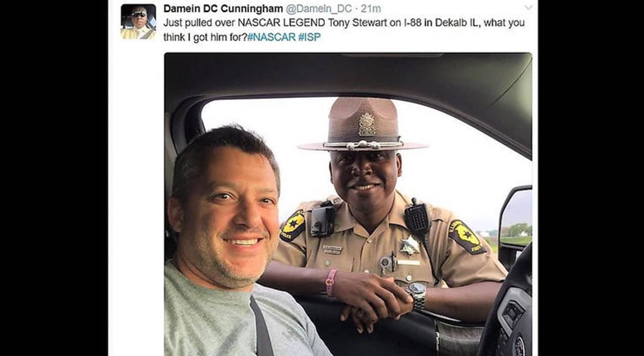This screenshot has width=644, height=356.
Task: Enlarge the attached selfie photo
Action: (348, 204)
